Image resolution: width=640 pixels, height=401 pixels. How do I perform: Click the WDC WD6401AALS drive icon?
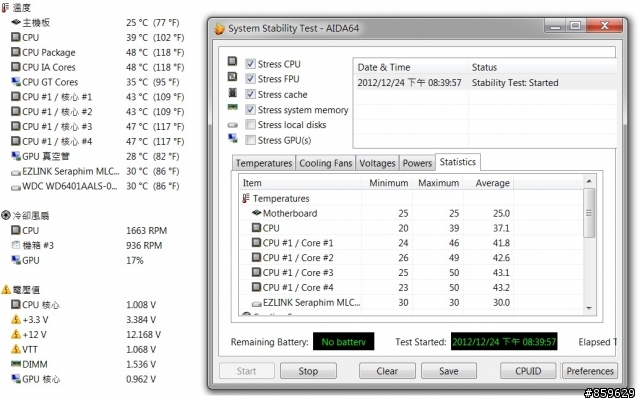pos(16,187)
